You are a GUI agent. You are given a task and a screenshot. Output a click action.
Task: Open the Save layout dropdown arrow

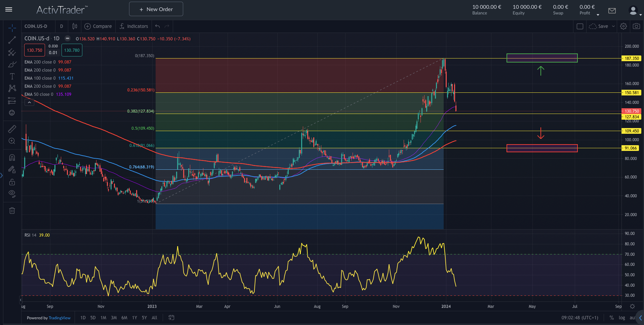click(613, 26)
